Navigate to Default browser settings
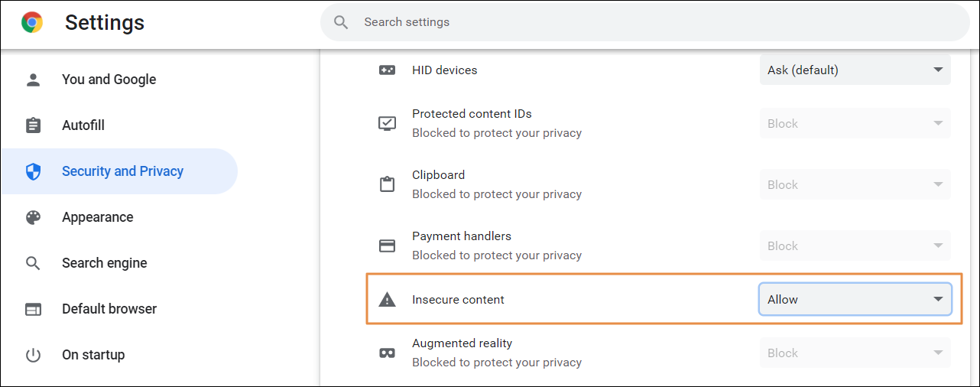Screen dimensions: 980x387 [x=109, y=309]
